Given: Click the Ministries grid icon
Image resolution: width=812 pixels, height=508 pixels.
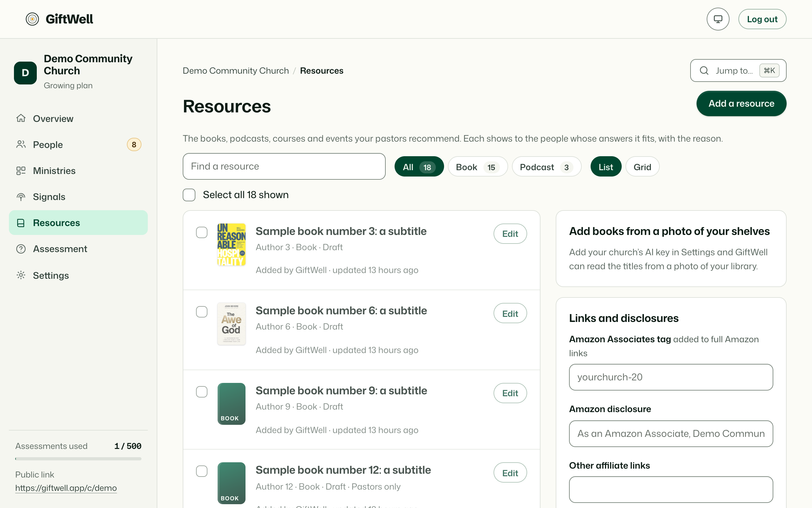Looking at the screenshot, I should [21, 171].
